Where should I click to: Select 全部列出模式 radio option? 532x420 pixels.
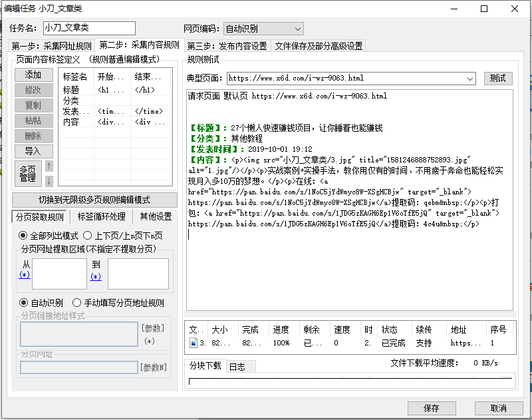(x=23, y=236)
